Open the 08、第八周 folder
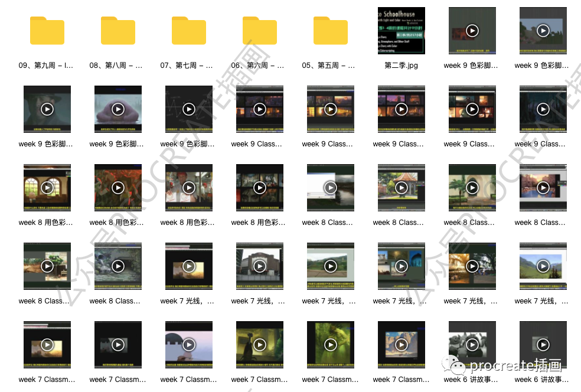Viewport: 581px width, 392px height. click(x=118, y=31)
